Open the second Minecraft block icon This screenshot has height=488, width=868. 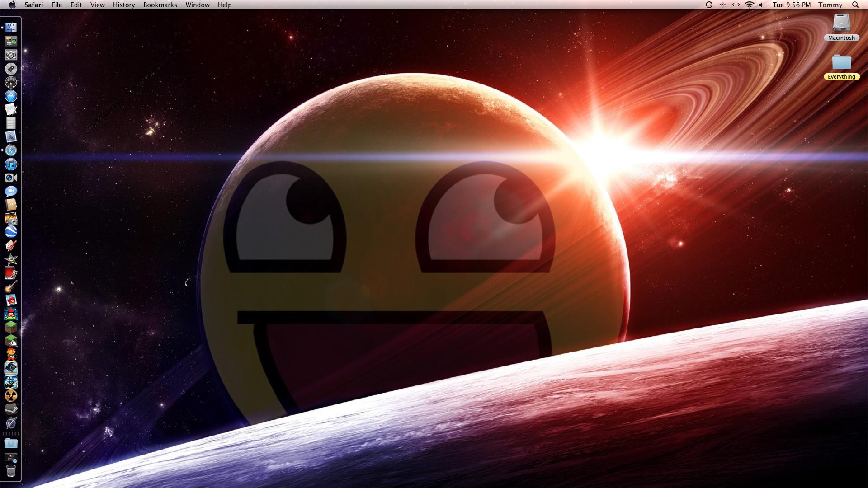coord(11,341)
